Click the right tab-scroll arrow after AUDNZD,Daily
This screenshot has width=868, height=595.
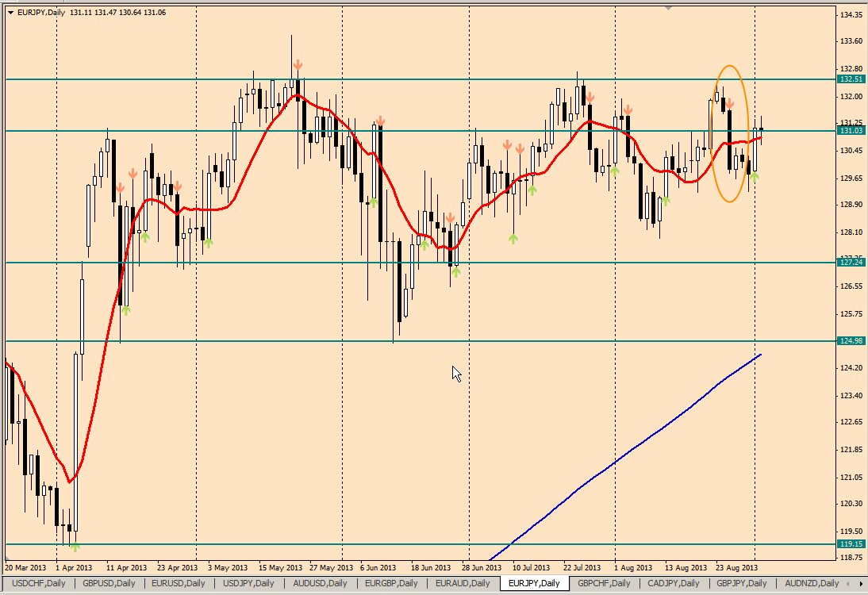pyautogui.click(x=861, y=583)
